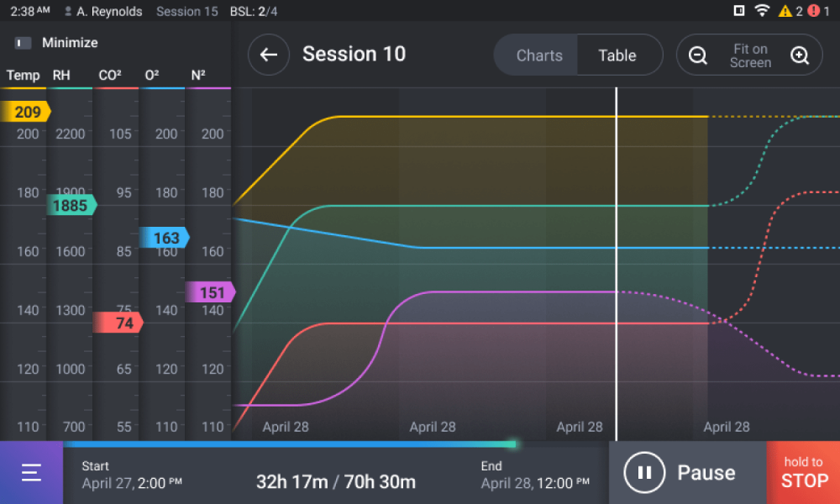This screenshot has height=504, width=840.
Task: Switch to Charts view
Action: (539, 55)
